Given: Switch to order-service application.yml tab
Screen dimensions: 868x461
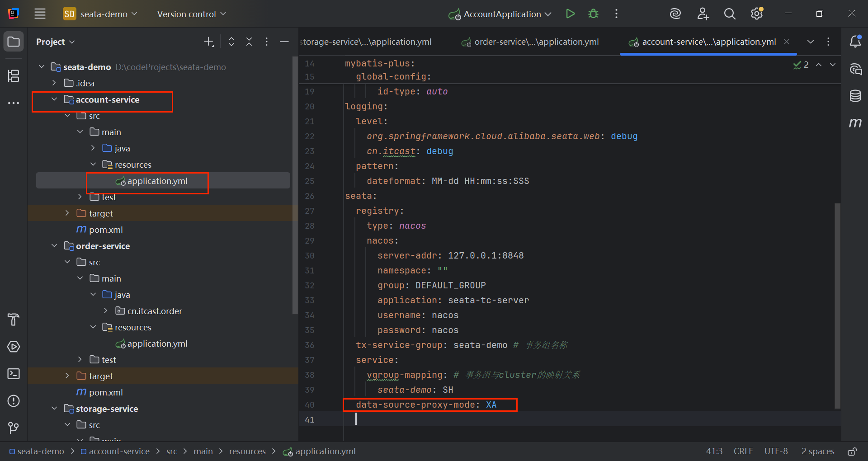Looking at the screenshot, I should coord(530,42).
